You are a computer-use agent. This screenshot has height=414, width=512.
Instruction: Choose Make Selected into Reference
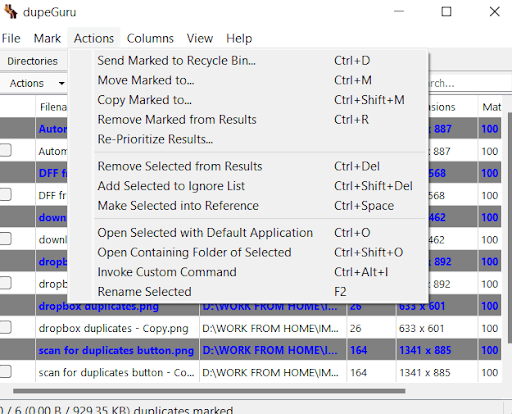pyautogui.click(x=248, y=206)
